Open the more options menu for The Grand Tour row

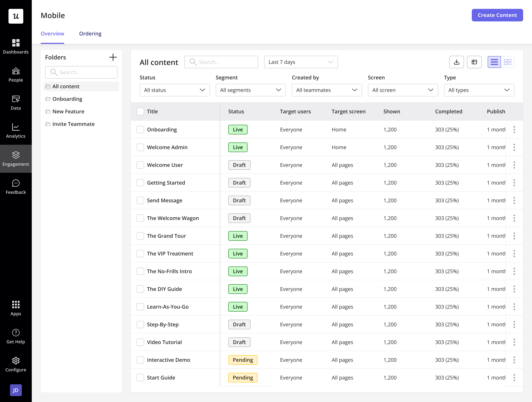[x=514, y=236]
